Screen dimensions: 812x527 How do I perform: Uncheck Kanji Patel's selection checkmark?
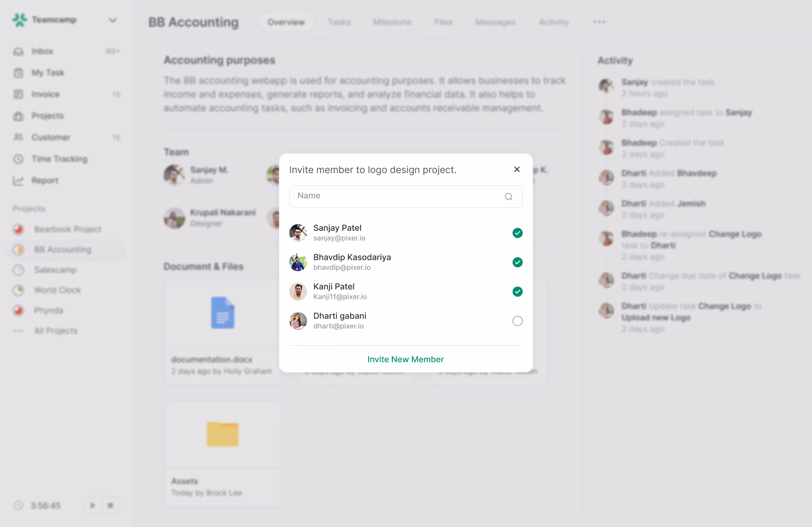518,291
